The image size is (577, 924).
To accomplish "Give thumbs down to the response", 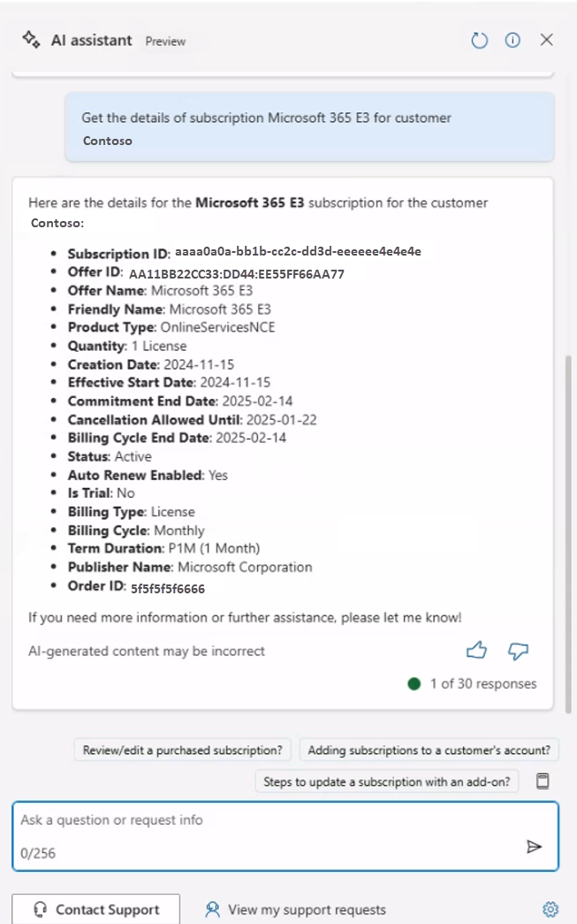I will click(x=518, y=652).
